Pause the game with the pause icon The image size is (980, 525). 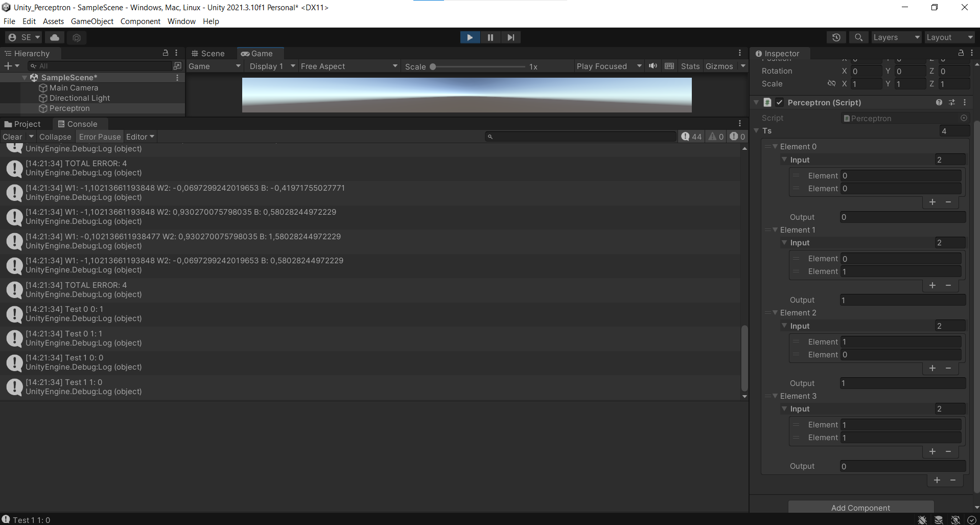click(490, 37)
